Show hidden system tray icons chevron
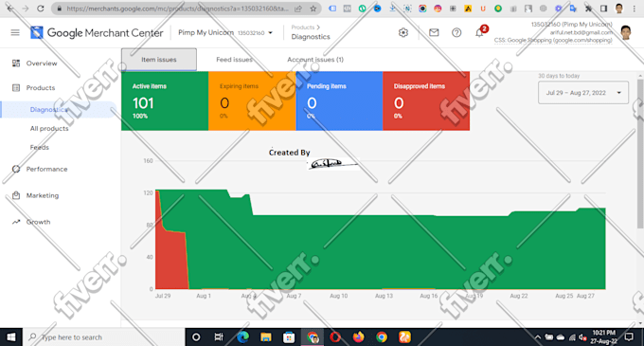Image resolution: width=644 pixels, height=346 pixels. coord(537,337)
